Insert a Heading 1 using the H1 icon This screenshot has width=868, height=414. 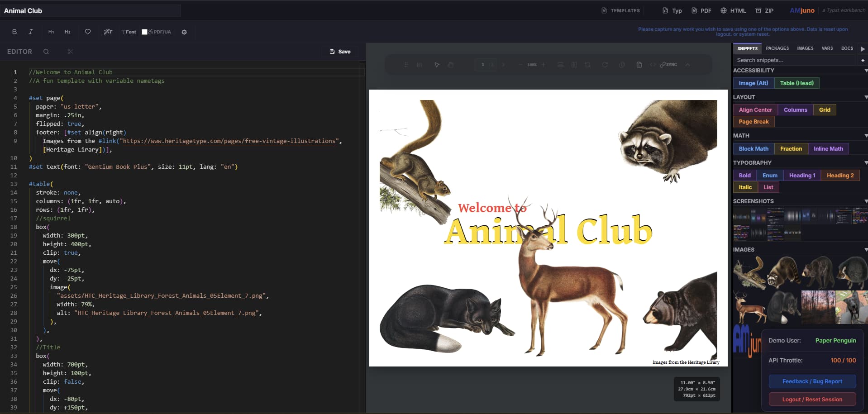[51, 32]
